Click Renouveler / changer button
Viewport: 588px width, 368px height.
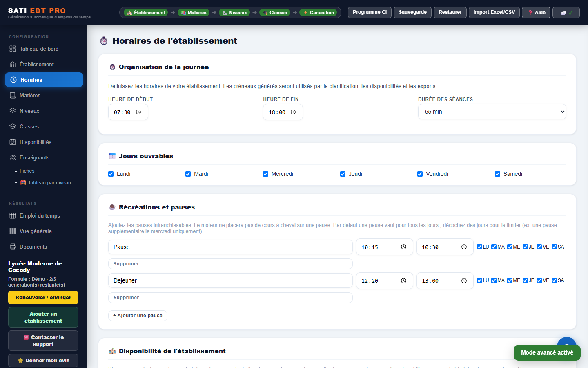(43, 298)
